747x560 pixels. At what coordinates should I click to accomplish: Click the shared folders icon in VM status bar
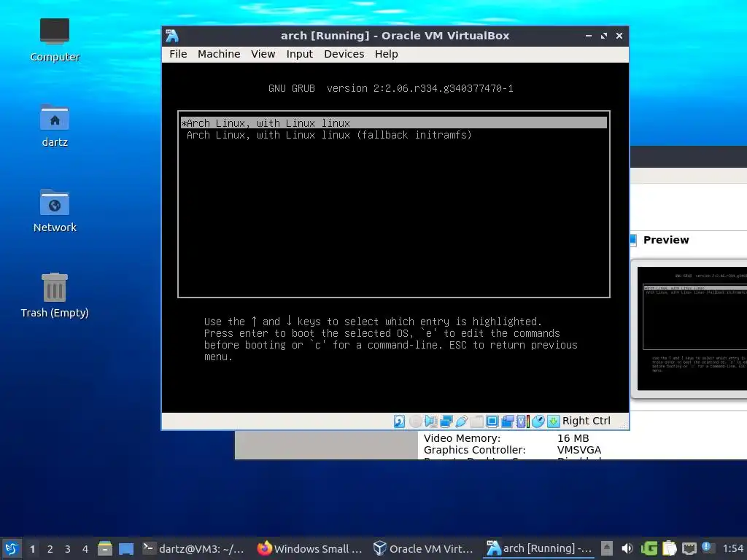pyautogui.click(x=477, y=421)
